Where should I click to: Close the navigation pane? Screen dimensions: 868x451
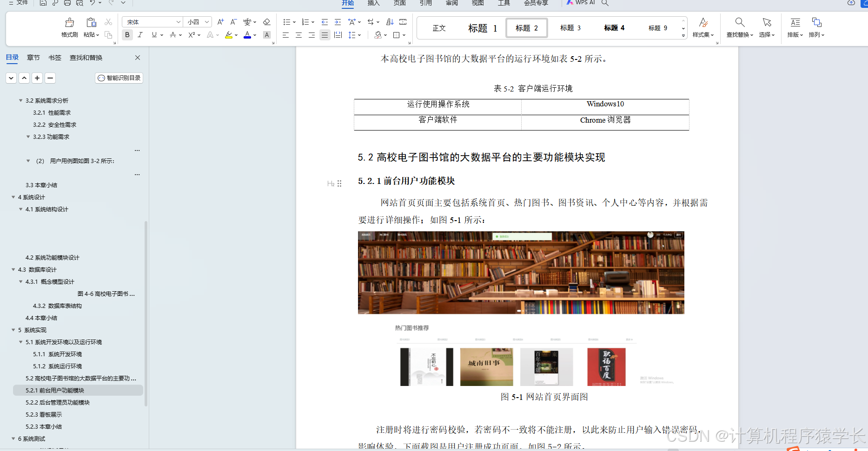(138, 58)
